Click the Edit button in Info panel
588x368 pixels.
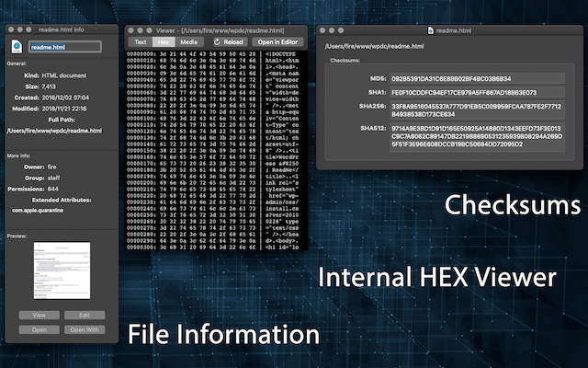point(85,315)
